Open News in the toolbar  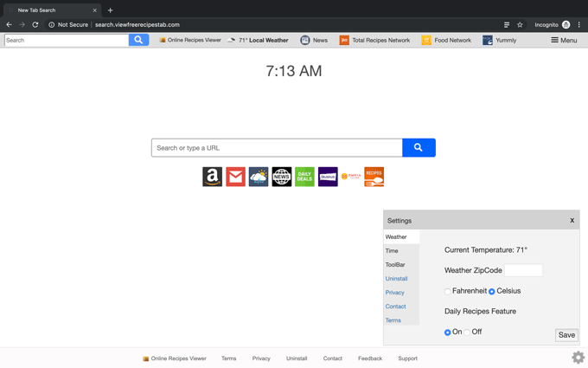pos(314,40)
